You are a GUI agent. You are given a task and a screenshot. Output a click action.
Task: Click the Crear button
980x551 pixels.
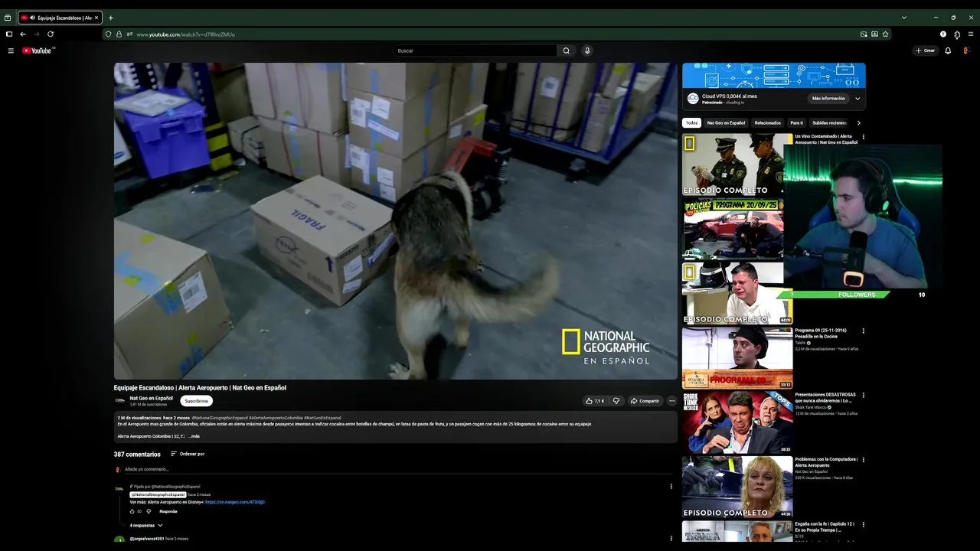tap(926, 51)
